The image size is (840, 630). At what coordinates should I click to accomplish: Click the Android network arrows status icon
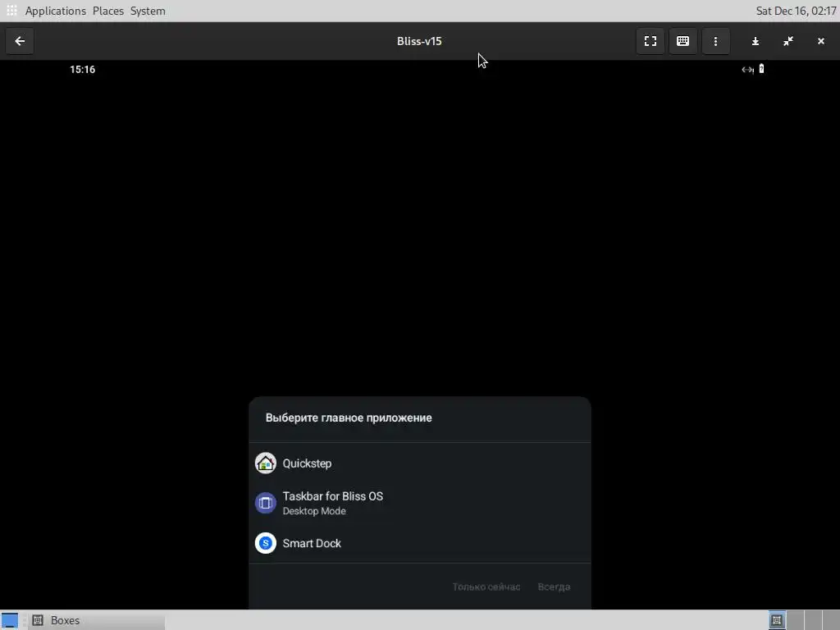point(747,70)
